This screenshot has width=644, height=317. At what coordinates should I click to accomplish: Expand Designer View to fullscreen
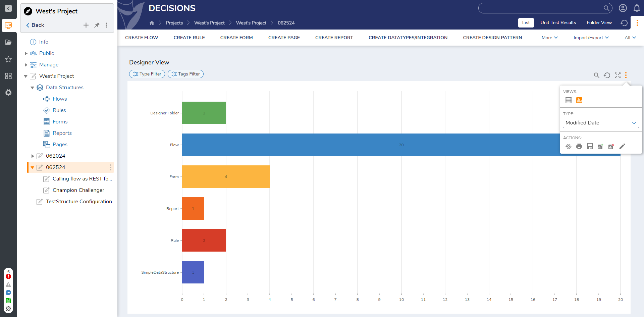[x=618, y=75]
